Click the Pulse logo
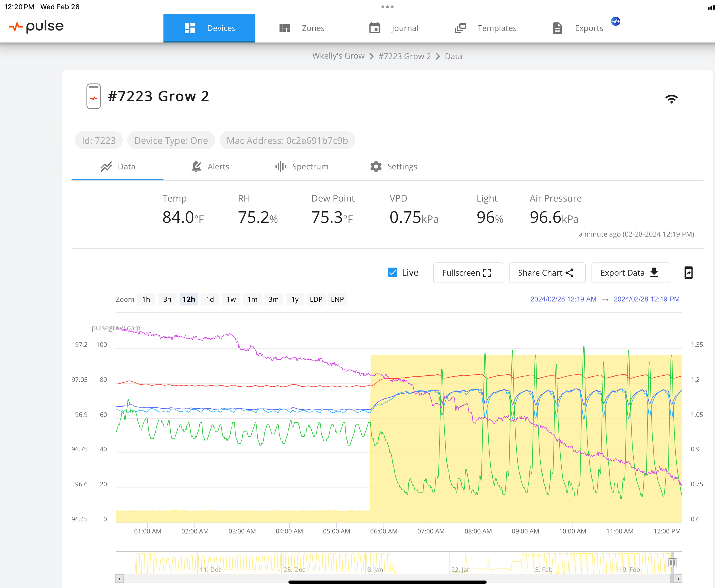The width and height of the screenshot is (715, 588). tap(36, 26)
